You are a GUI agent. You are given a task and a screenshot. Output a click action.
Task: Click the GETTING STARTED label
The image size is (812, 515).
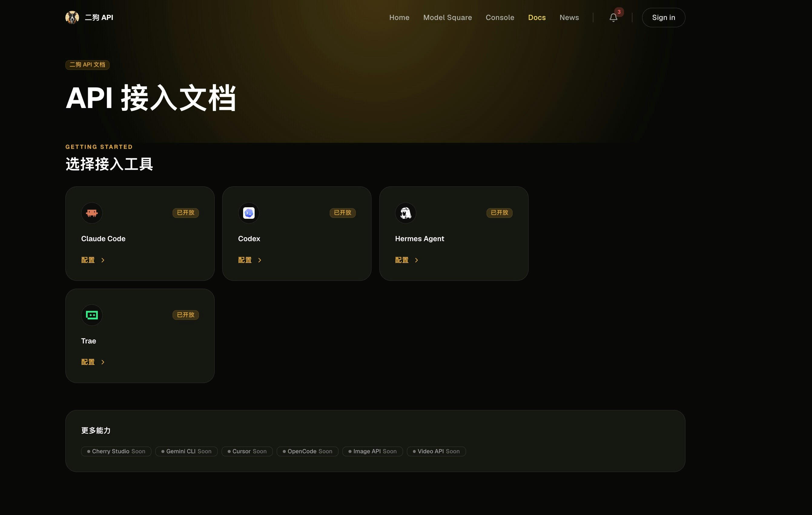click(99, 147)
